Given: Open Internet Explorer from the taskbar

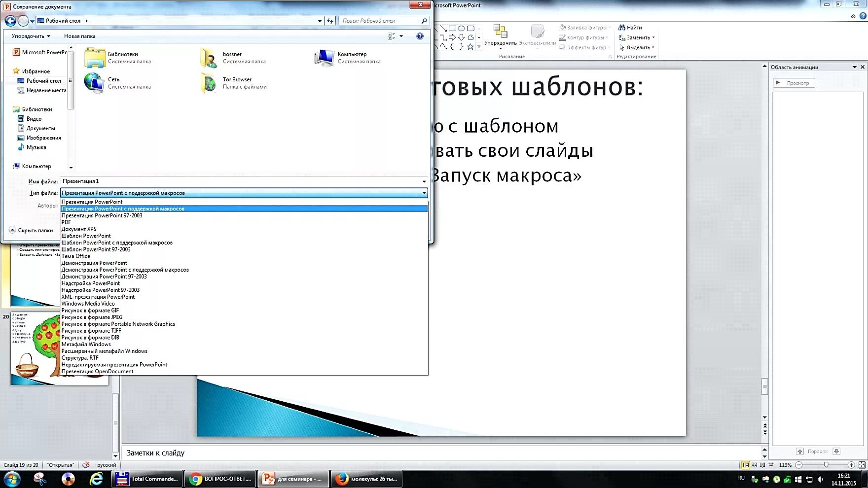Looking at the screenshot, I should pyautogui.click(x=96, y=479).
